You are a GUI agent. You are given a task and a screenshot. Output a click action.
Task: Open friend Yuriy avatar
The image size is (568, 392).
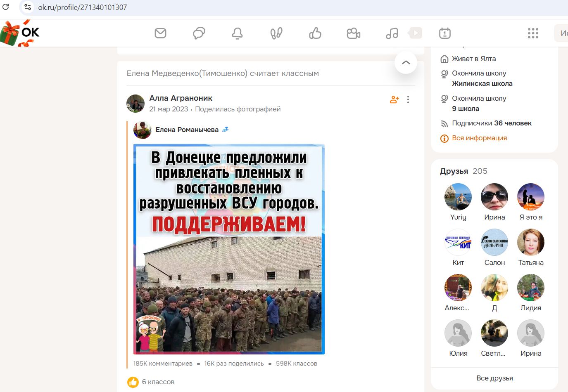tap(458, 197)
